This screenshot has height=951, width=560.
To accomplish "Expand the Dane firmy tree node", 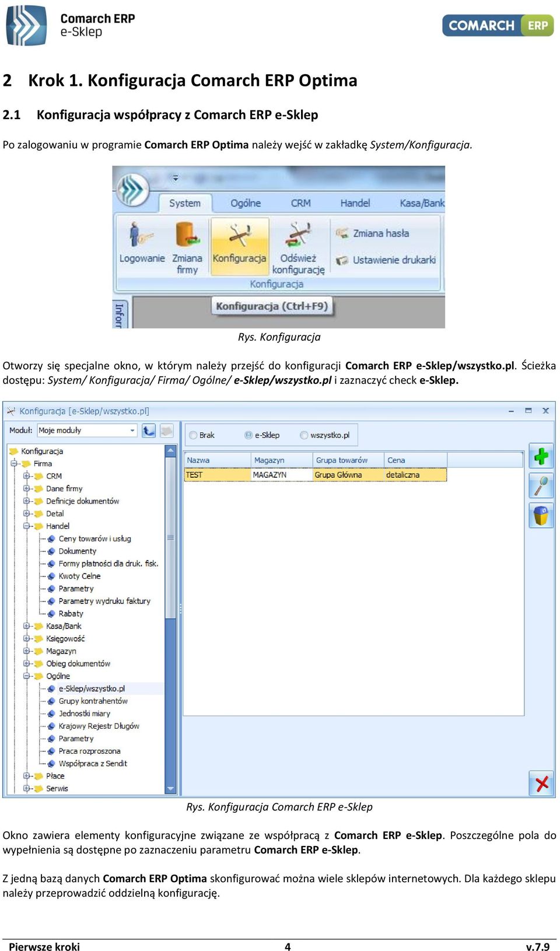I will point(26,489).
